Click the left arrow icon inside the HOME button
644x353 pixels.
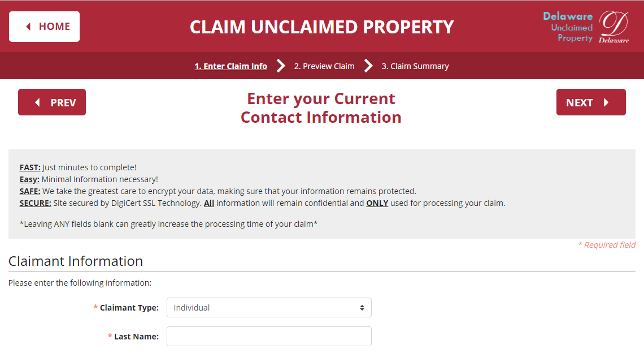coord(28,27)
